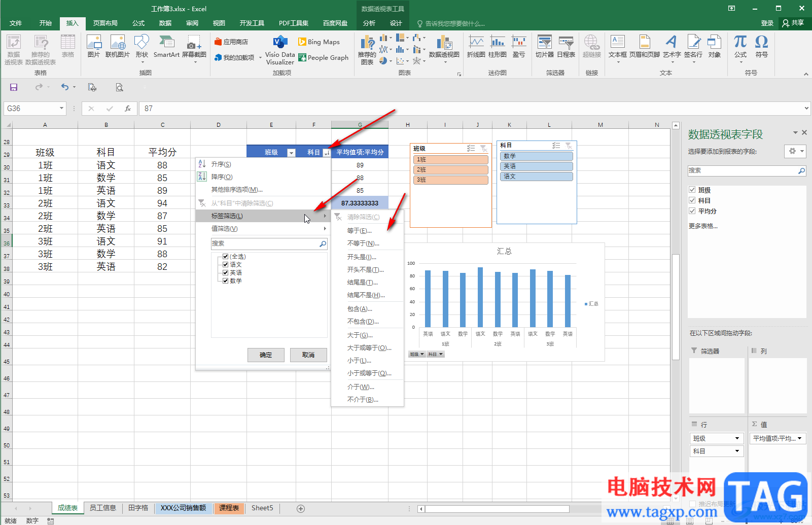Screen dimensions: 812x525
Task: Open the 公式 ribbon tab
Action: pos(138,23)
